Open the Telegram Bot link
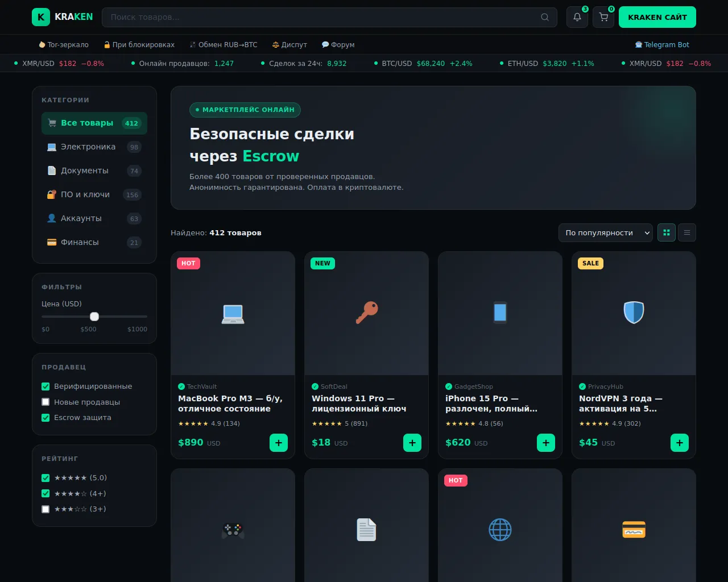 click(x=662, y=44)
